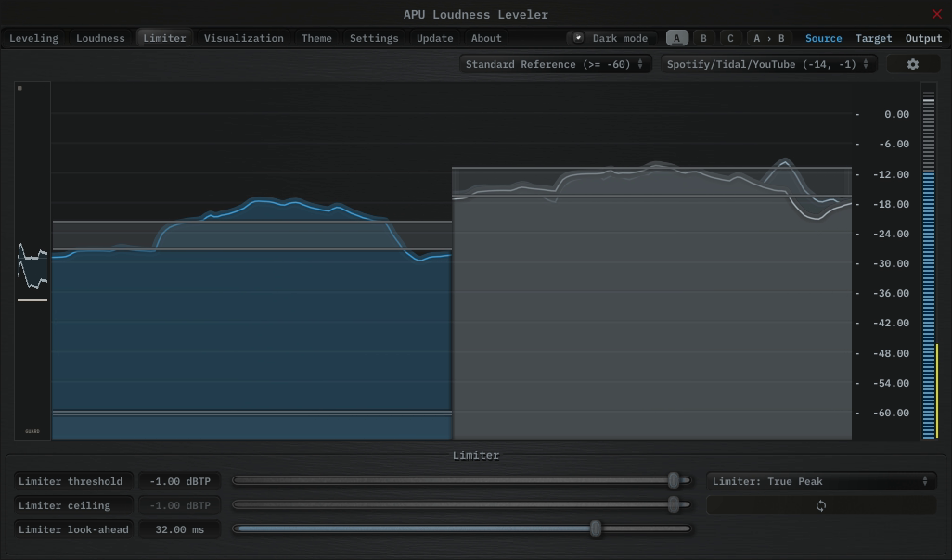Open the Standard Reference dropdown
The height and width of the screenshot is (560, 952).
point(554,64)
